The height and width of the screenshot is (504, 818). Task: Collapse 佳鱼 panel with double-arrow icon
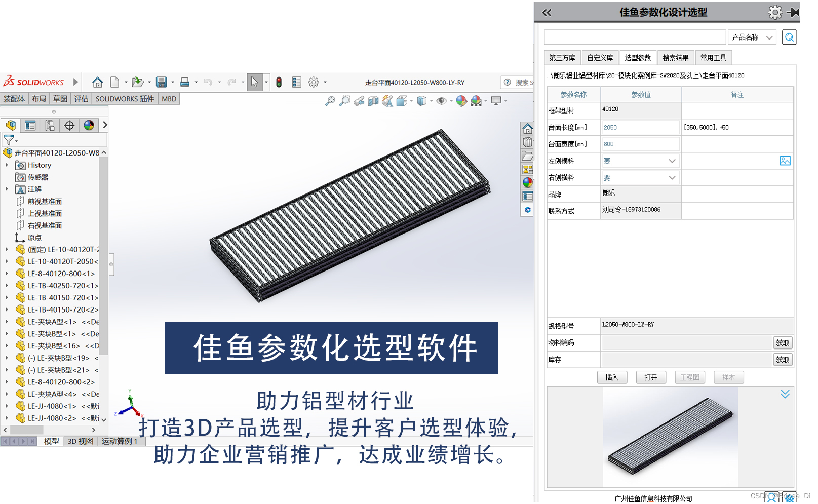pos(547,13)
